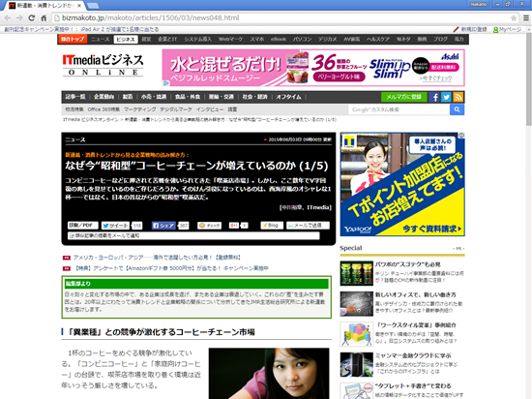Open the Facebook icon in nav bar

434,97
